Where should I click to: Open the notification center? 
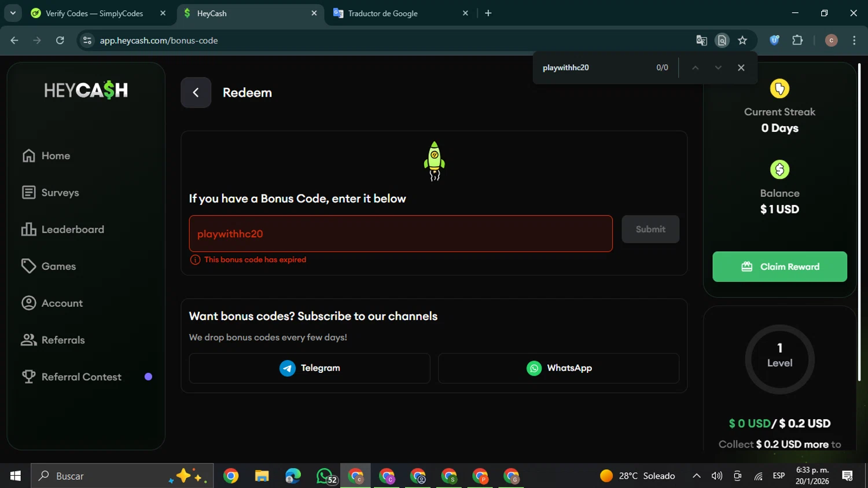[848, 476]
